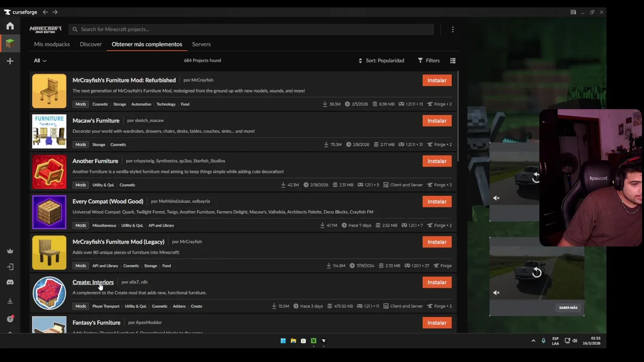Switch to Discover tab
The width and height of the screenshot is (644, 362).
[91, 44]
